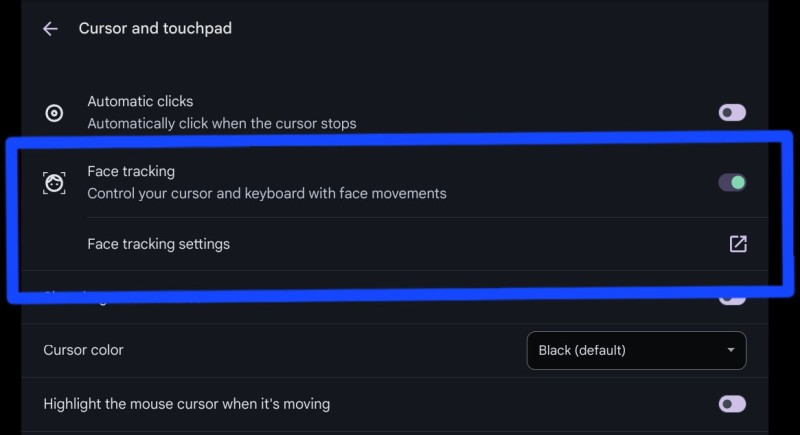This screenshot has width=800, height=435.
Task: Click the Automatic clicks target icon
Action: pyautogui.click(x=54, y=113)
